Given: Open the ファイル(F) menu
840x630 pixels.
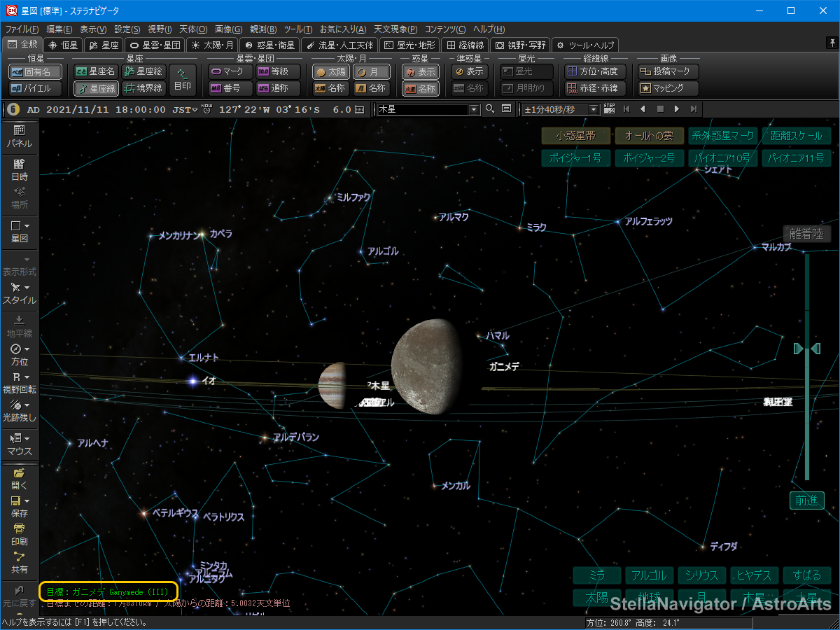Looking at the screenshot, I should click(22, 29).
